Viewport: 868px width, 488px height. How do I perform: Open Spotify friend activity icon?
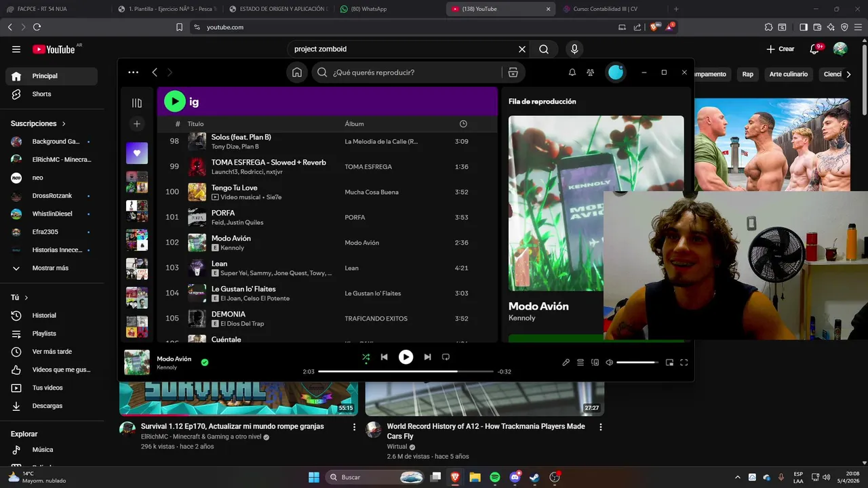click(x=591, y=73)
